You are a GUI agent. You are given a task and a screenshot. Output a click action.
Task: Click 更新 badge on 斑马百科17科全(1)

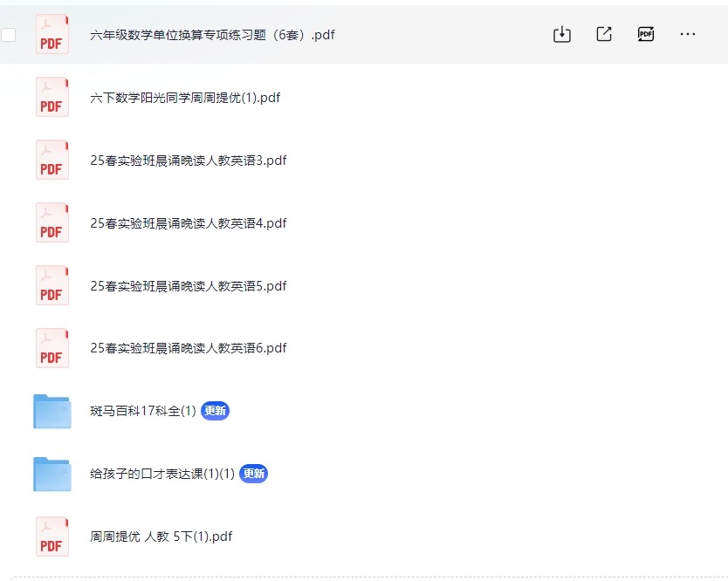tap(215, 411)
